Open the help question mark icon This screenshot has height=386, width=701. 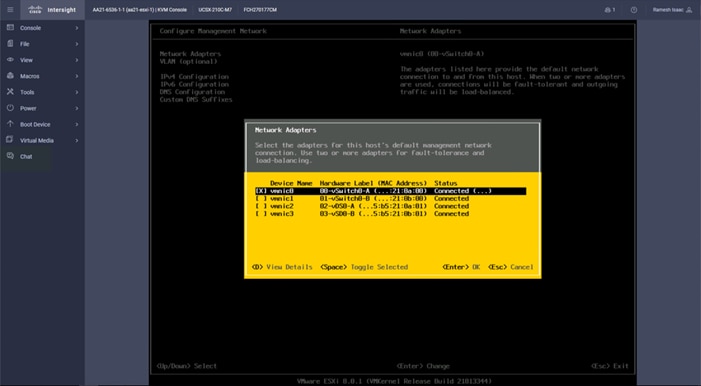634,10
